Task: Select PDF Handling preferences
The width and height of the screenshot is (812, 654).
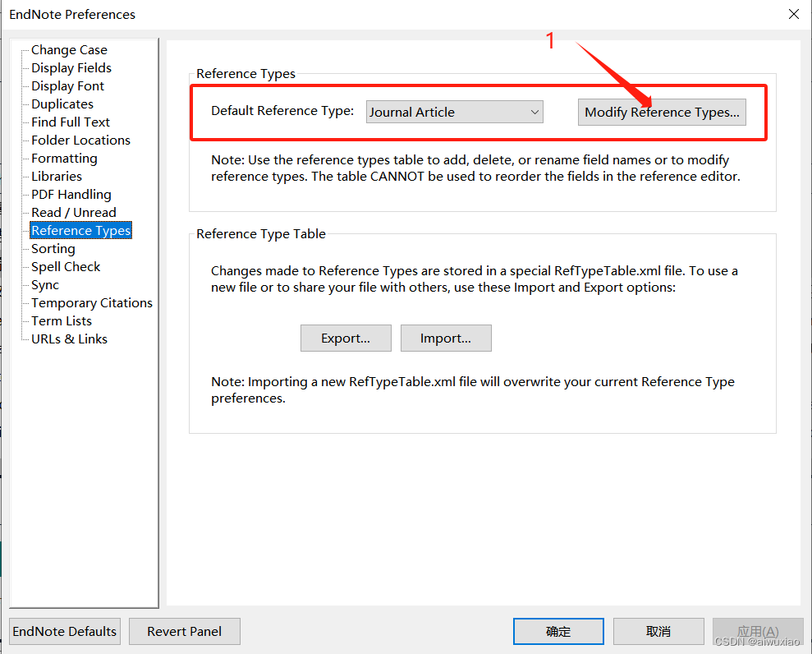Action: (71, 195)
